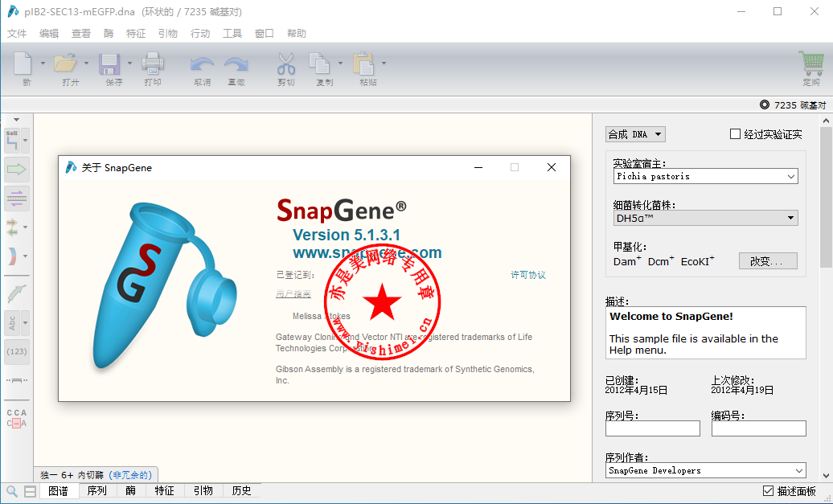Open the 文件 menu
Viewport: 833px width, 504px height.
coord(17,34)
